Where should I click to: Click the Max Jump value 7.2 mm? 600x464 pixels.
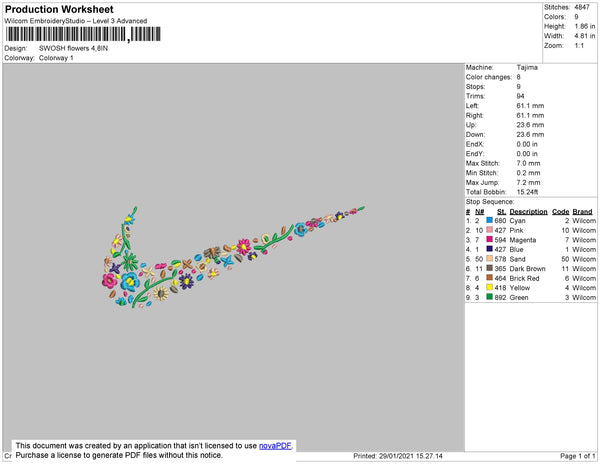528,182
